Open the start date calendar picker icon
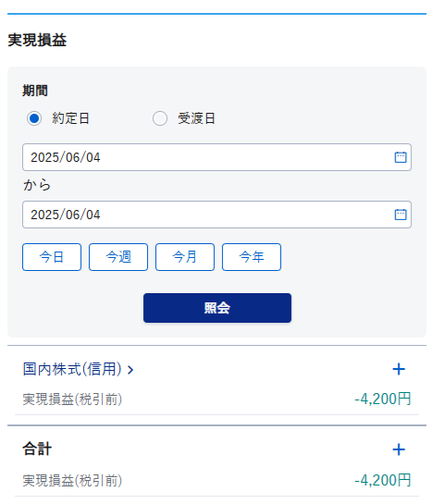Screen dimensions: 431x504 [400, 157]
